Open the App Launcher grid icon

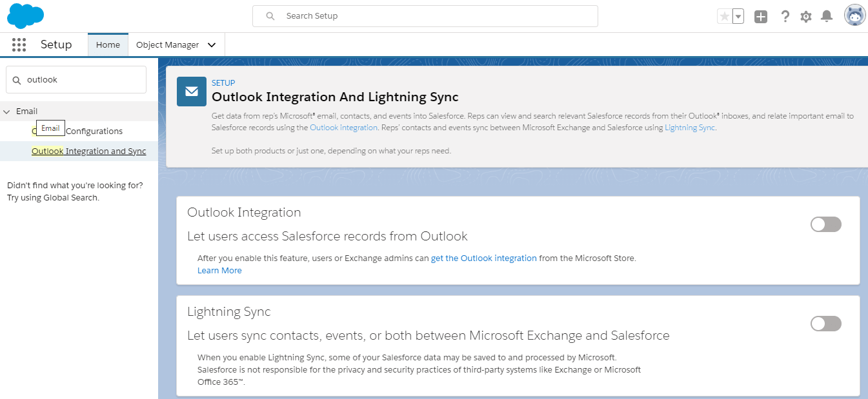tap(19, 44)
